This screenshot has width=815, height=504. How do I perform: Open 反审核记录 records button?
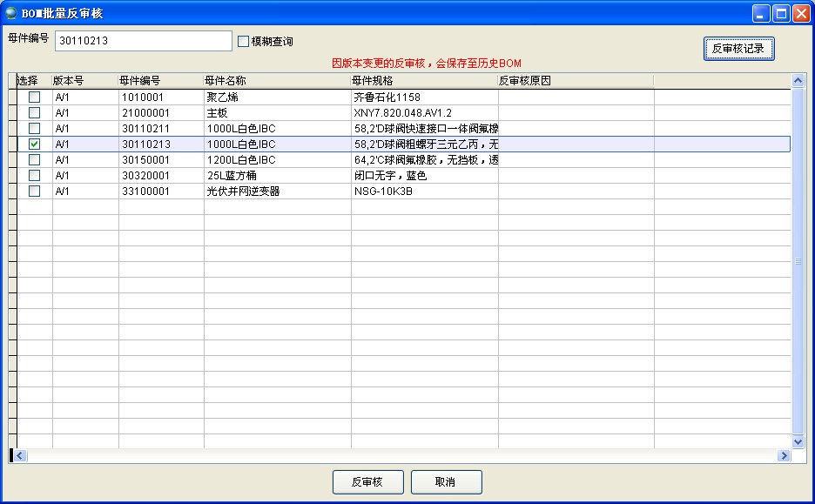(738, 49)
